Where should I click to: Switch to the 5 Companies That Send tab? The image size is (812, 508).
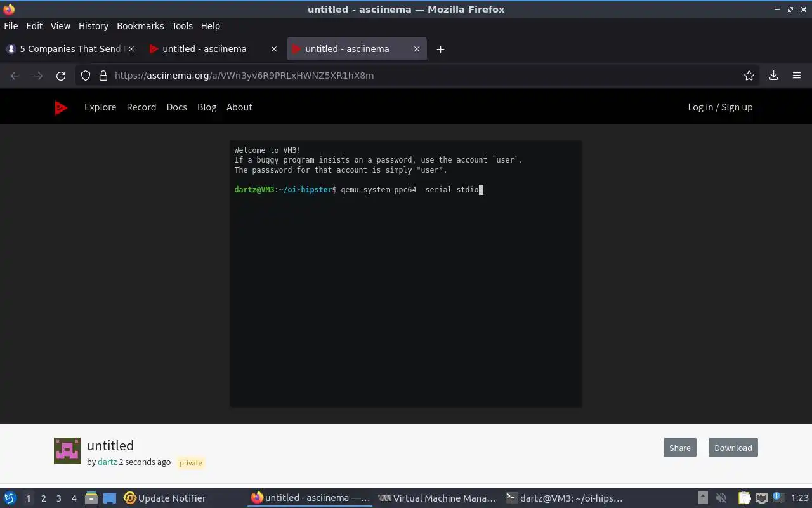(x=70, y=49)
